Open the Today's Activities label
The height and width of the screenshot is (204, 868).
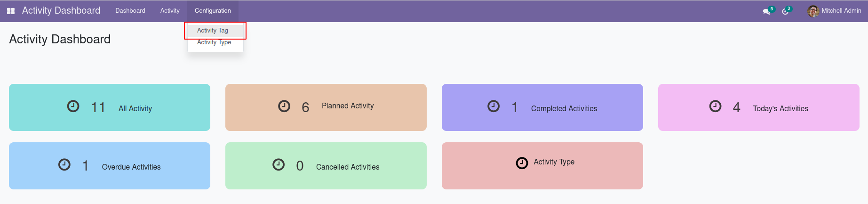coord(780,109)
